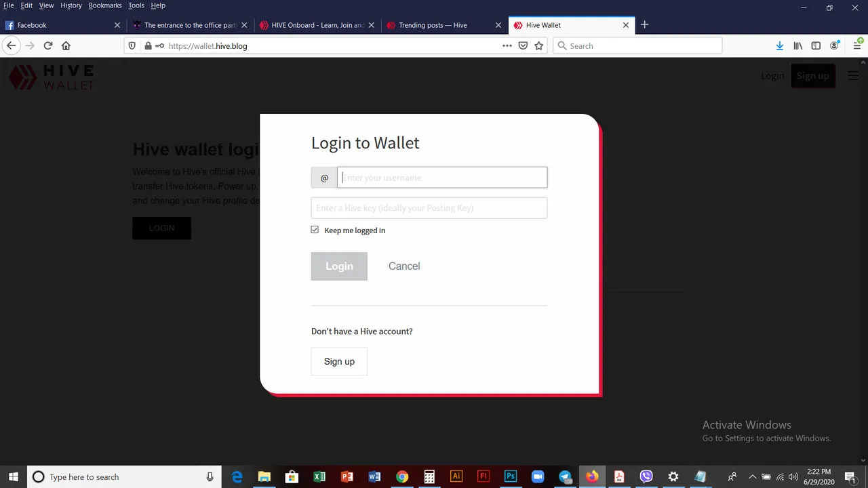This screenshot has width=868, height=488.
Task: Open the View menu
Action: [46, 5]
